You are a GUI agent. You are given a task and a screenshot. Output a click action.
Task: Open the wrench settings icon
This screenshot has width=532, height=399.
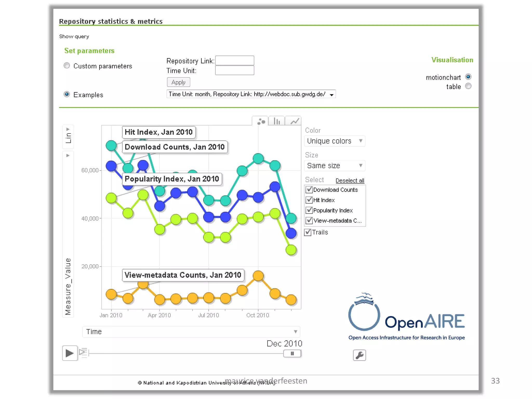tap(359, 355)
